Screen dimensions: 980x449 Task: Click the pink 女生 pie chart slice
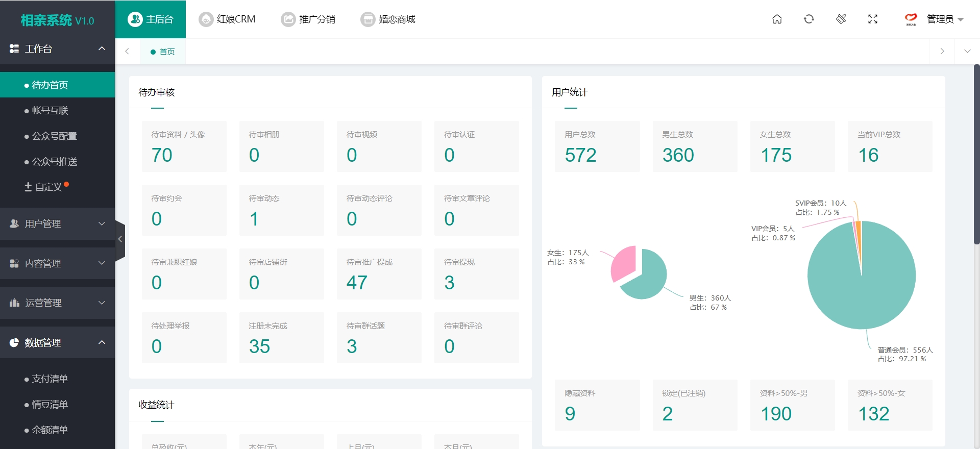623,263
